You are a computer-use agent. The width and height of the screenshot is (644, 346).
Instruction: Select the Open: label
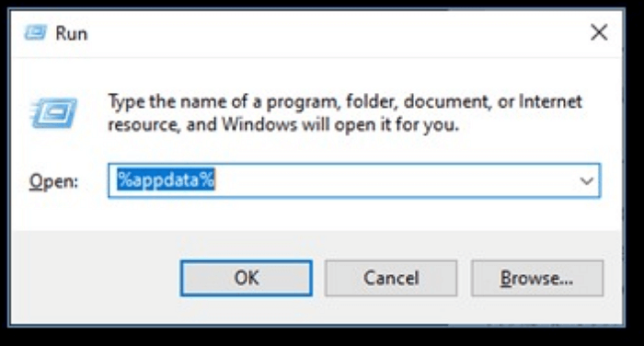[53, 181]
